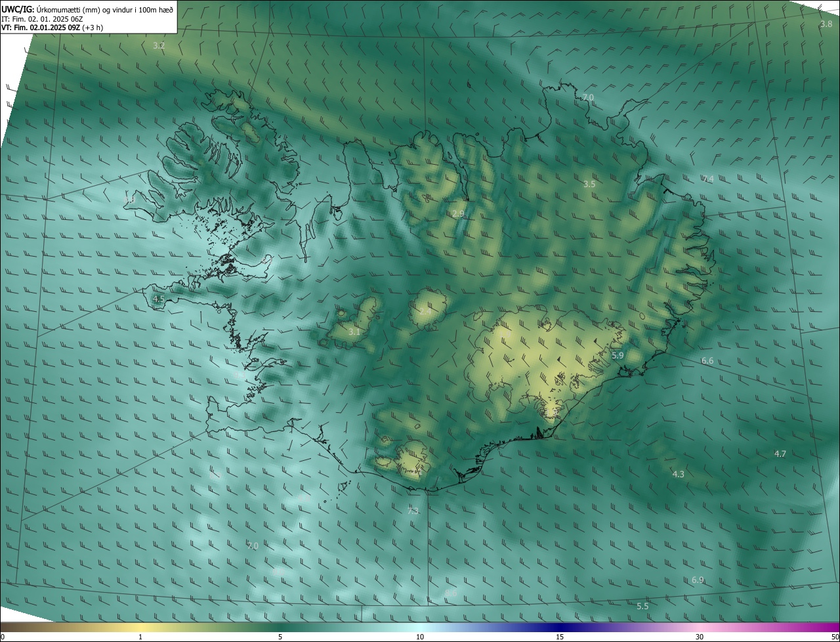Click the 7.0 value off Iceland's north coast
This screenshot has height=642, width=840.
pyautogui.click(x=588, y=97)
